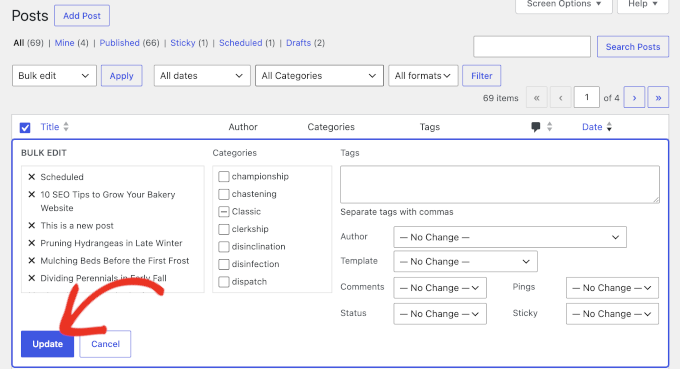680x369 pixels.
Task: Sort by Title using sort arrows
Action: 66,127
